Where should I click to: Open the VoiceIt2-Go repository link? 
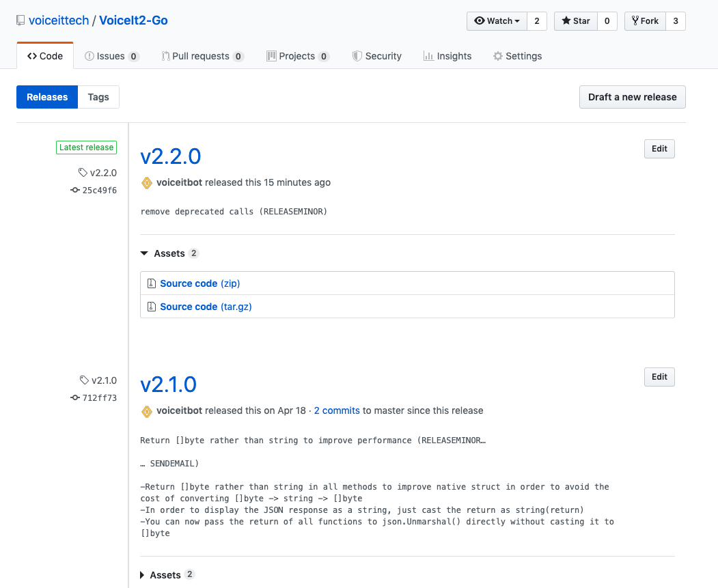(x=133, y=20)
